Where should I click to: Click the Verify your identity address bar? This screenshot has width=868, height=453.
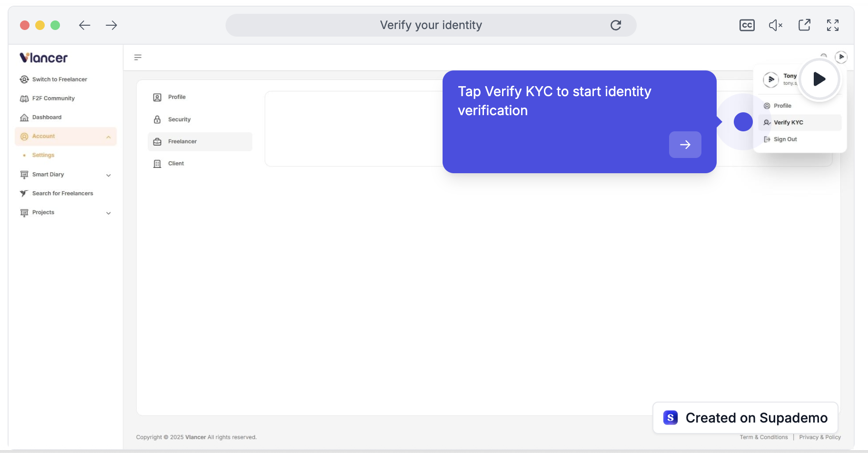tap(431, 25)
